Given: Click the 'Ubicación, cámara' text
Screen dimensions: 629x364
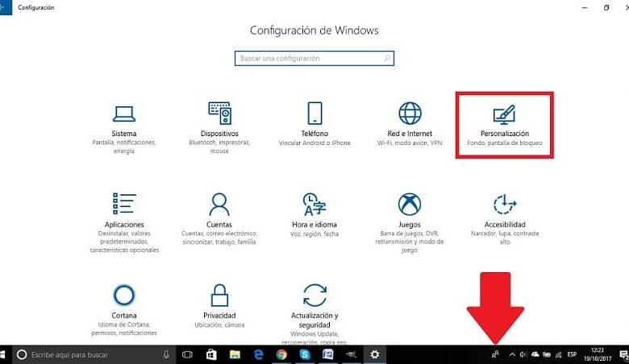Looking at the screenshot, I should pos(219,325).
